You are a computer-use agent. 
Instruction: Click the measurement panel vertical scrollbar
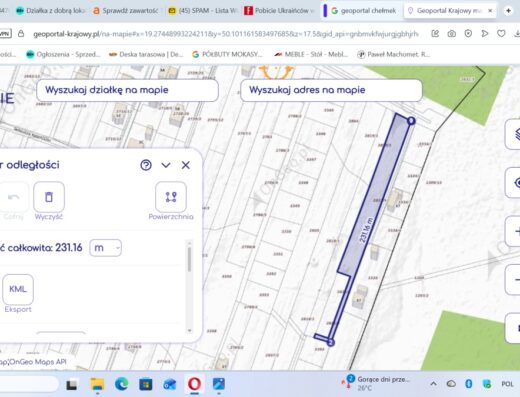[x=189, y=287]
